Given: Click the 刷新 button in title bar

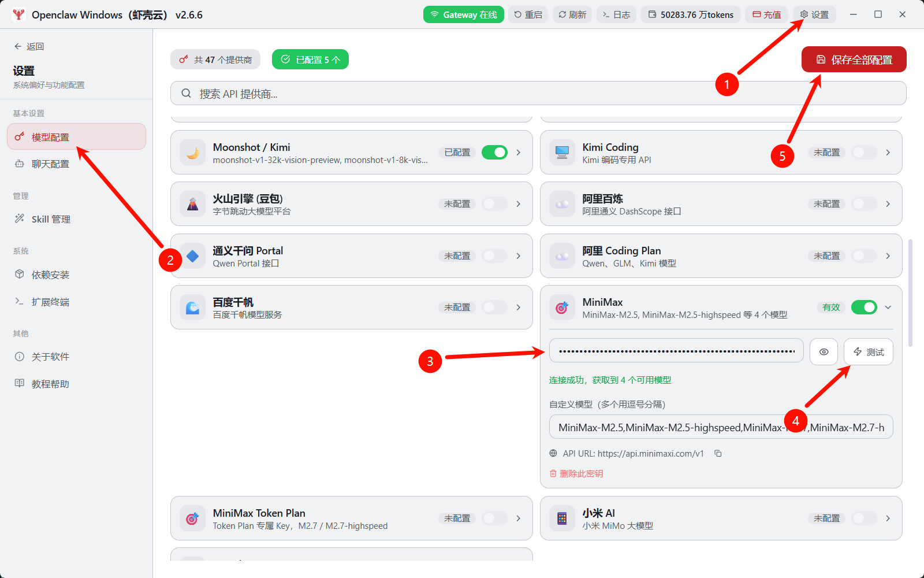Looking at the screenshot, I should point(572,14).
